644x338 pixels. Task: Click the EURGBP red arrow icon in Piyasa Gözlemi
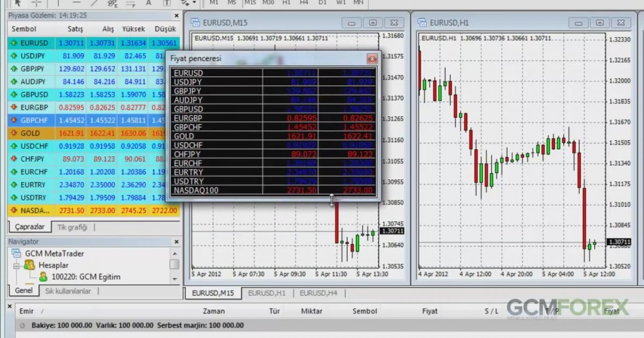pos(14,107)
